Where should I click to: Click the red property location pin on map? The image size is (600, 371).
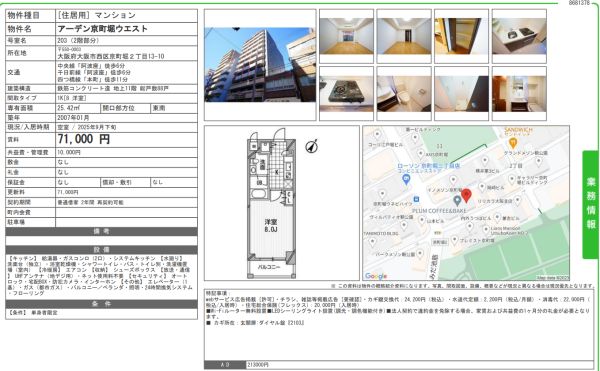(x=466, y=195)
